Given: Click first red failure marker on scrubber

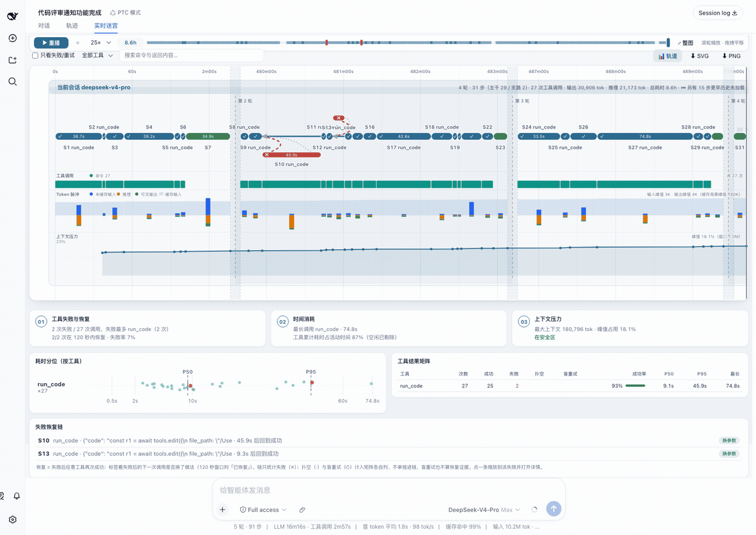Looking at the screenshot, I should tap(326, 43).
